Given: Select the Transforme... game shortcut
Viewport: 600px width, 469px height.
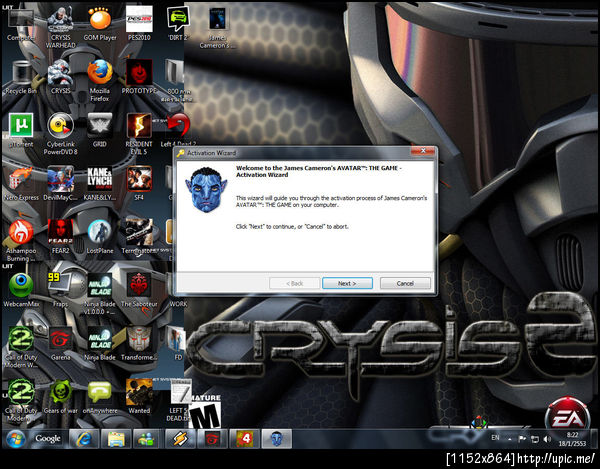Looking at the screenshot, I should [x=139, y=344].
